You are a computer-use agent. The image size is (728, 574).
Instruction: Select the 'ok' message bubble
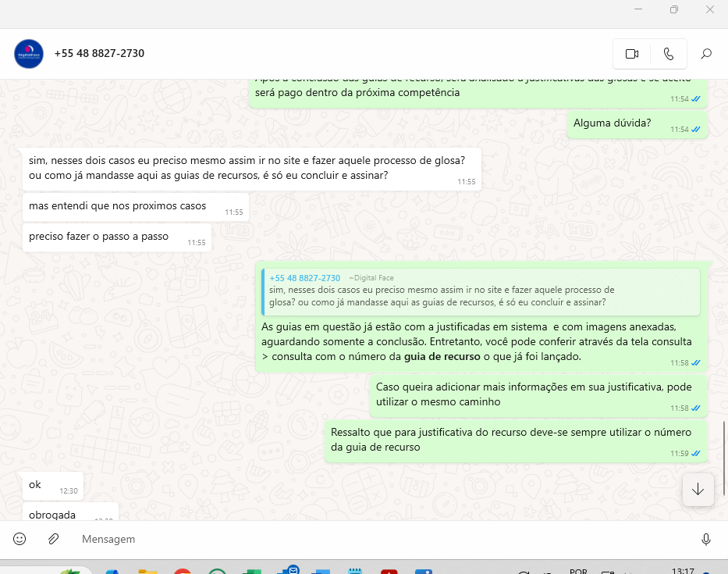(x=53, y=486)
